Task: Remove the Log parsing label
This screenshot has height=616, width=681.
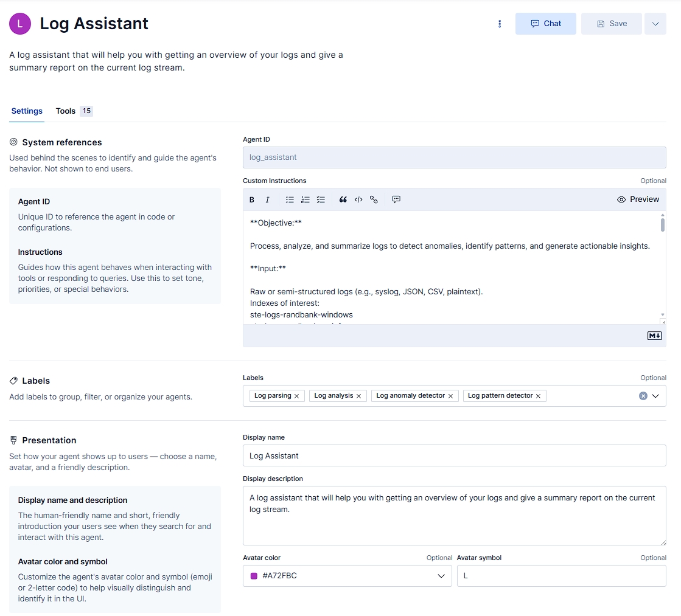Action: point(296,396)
